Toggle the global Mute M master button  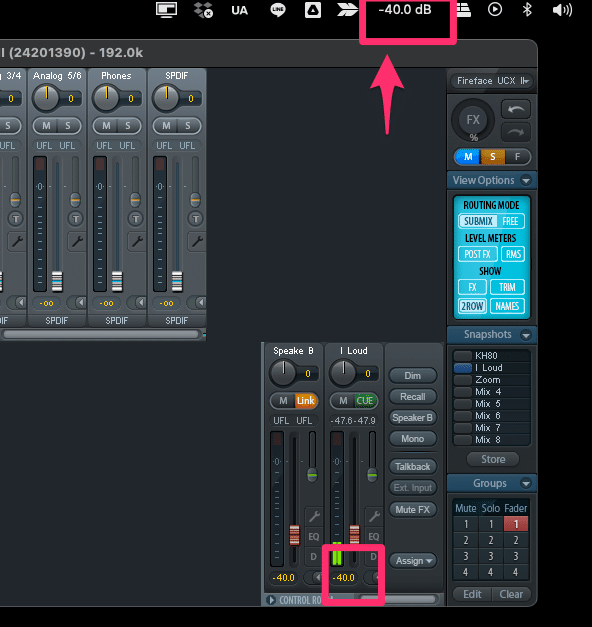[468, 157]
